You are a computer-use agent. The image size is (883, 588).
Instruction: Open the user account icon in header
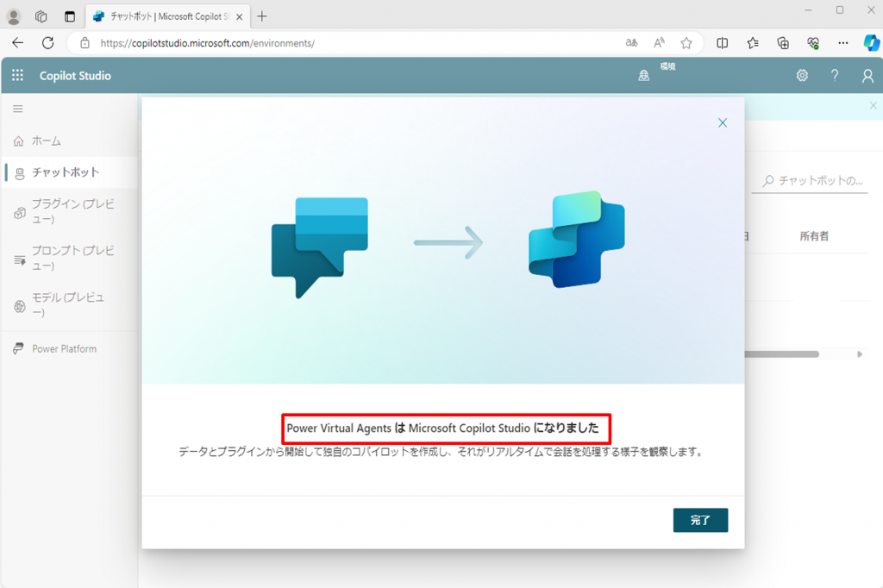click(x=867, y=76)
